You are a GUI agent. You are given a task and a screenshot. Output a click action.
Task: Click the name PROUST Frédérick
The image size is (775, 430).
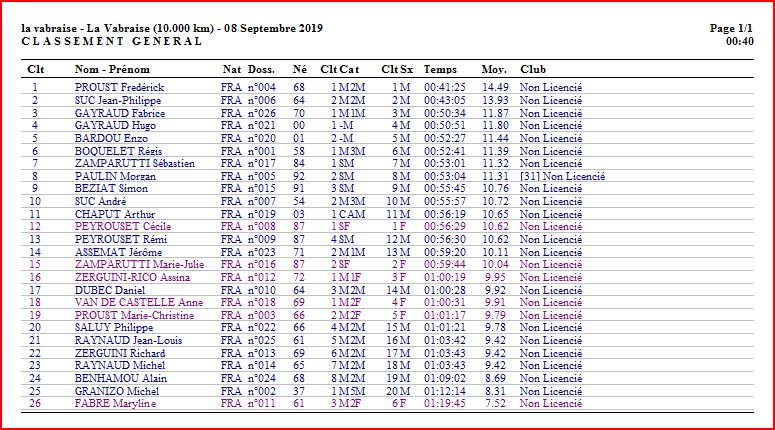(x=119, y=87)
